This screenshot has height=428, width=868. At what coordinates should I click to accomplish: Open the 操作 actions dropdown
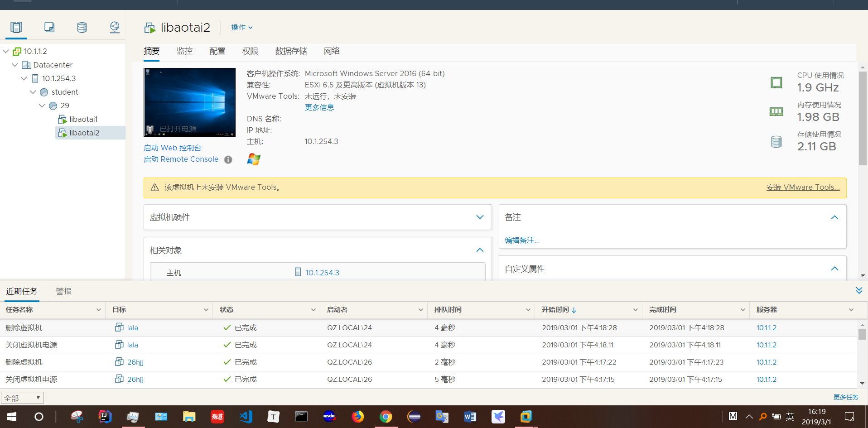[241, 27]
